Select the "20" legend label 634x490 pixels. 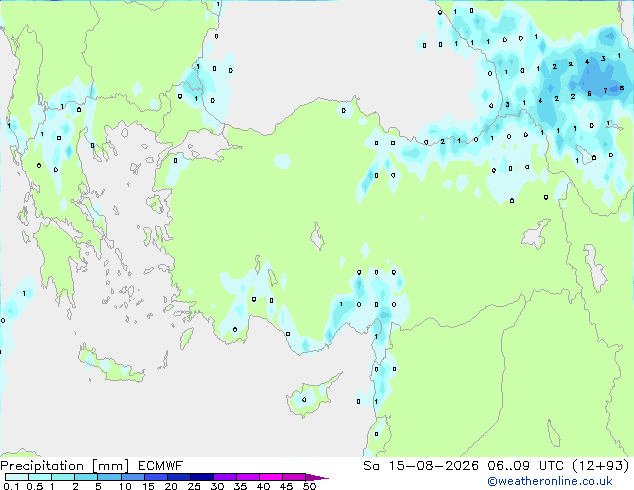(171, 486)
